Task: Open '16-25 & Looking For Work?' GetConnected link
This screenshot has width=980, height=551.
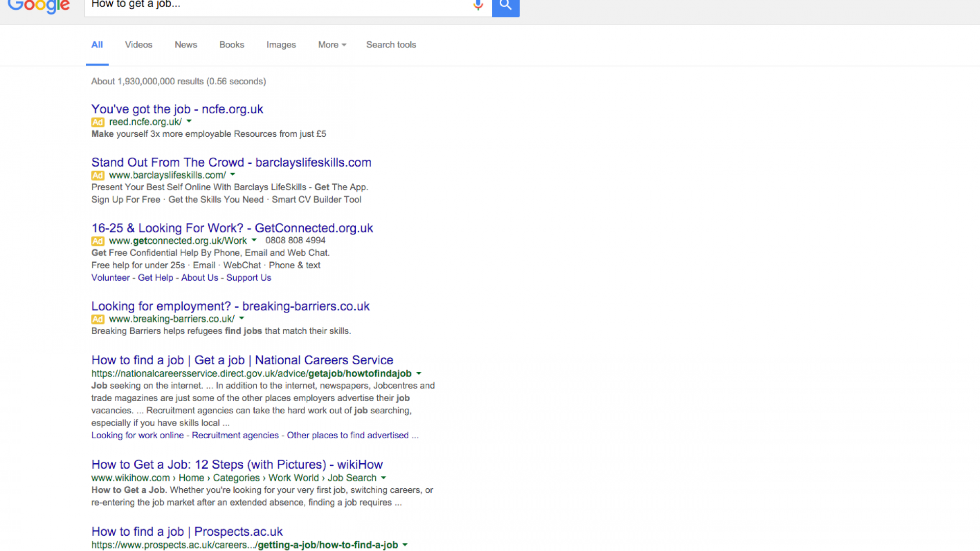Action: (x=232, y=228)
